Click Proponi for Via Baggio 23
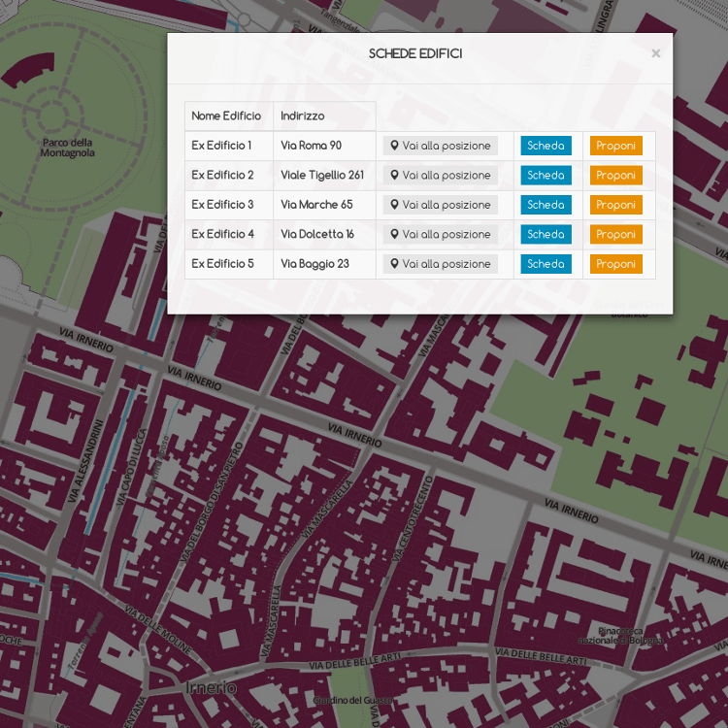 coord(616,264)
